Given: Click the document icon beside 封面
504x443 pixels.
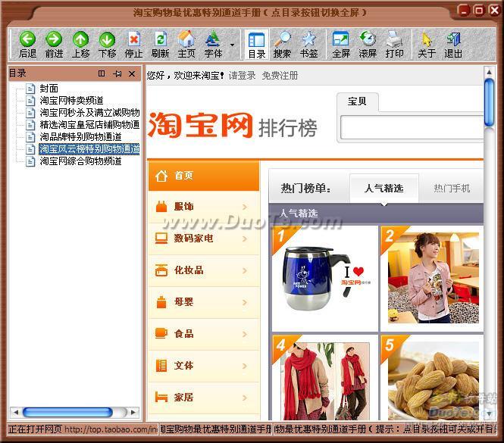Looking at the screenshot, I should pos(30,89).
